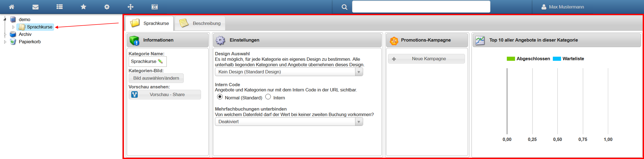Click the search input field
644x159 pixels.
pyautogui.click(x=421, y=7)
